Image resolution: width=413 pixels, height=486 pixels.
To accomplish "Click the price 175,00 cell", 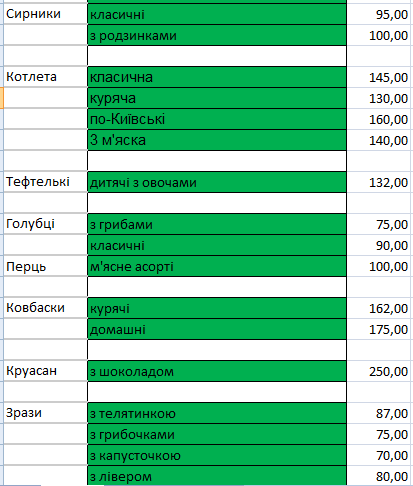I will tap(379, 329).
